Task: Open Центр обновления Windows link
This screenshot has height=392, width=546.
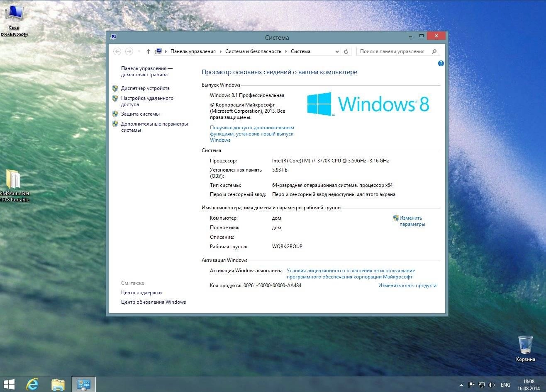Action: [x=154, y=302]
